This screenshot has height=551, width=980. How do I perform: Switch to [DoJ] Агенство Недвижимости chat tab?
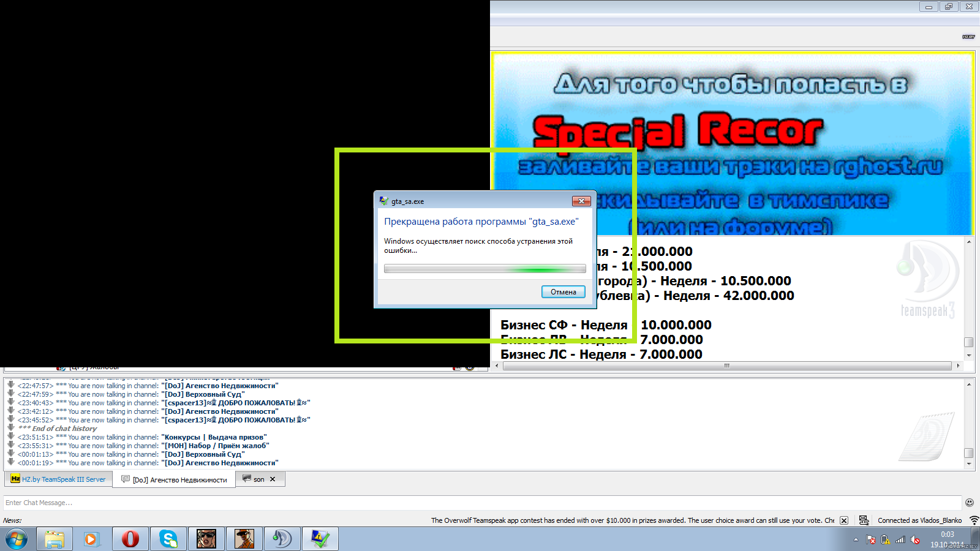coord(174,480)
